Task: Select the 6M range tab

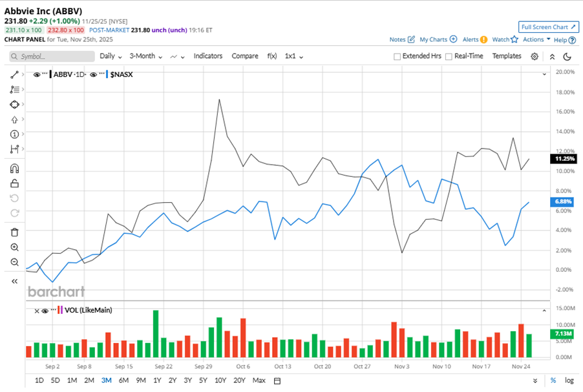Action: click(123, 380)
